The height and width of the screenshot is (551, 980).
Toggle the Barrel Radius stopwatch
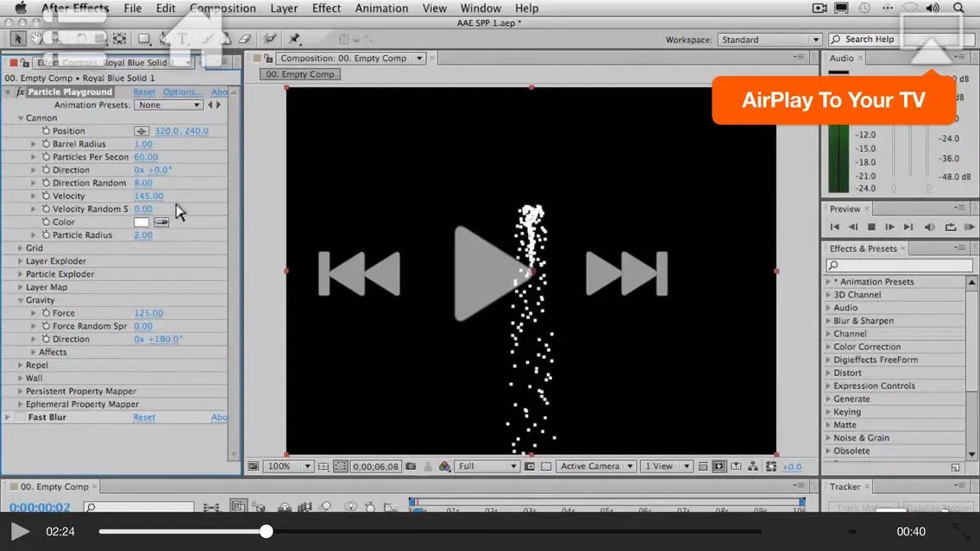click(x=46, y=144)
